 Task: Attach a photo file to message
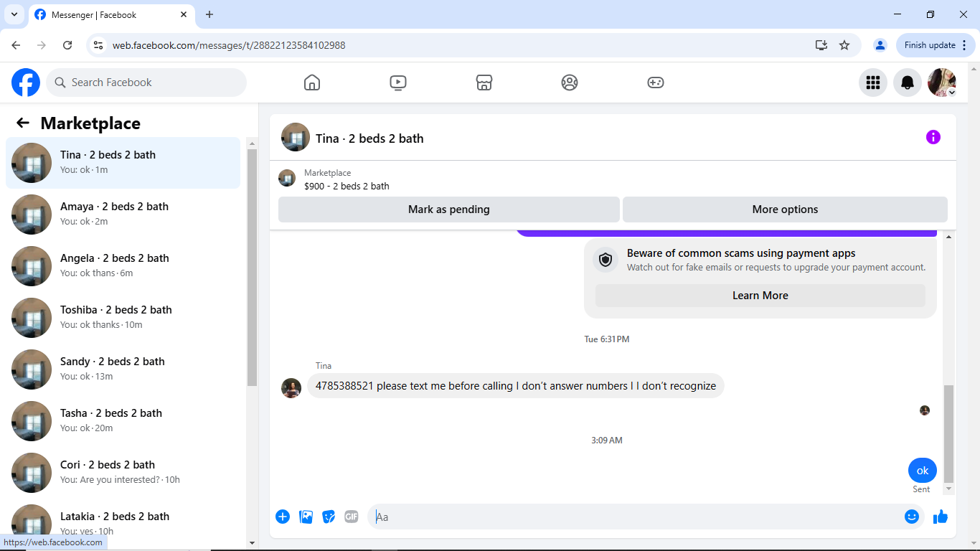click(306, 517)
